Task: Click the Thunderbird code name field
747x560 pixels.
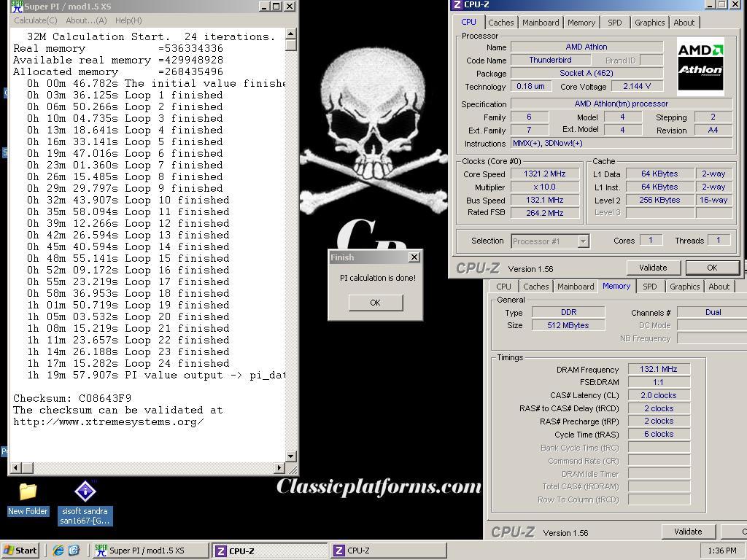Action: 550,60
